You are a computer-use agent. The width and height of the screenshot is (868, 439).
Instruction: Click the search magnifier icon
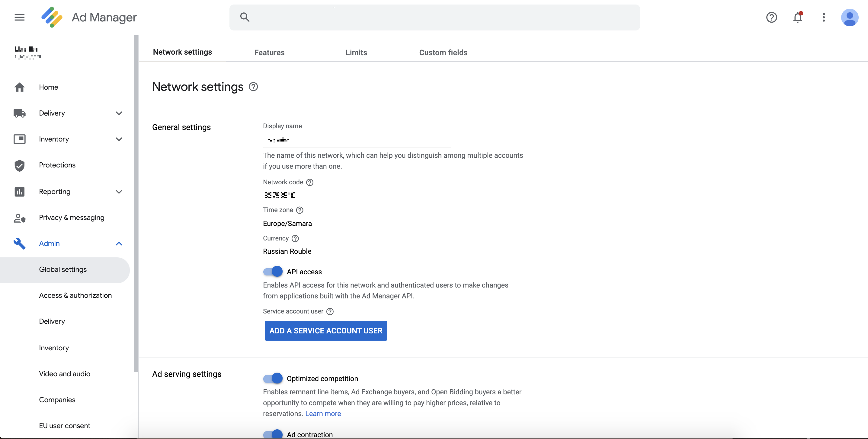point(245,17)
